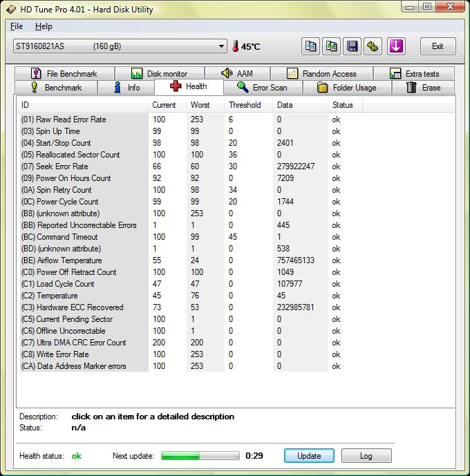Click the green Health status ok text

[77, 456]
